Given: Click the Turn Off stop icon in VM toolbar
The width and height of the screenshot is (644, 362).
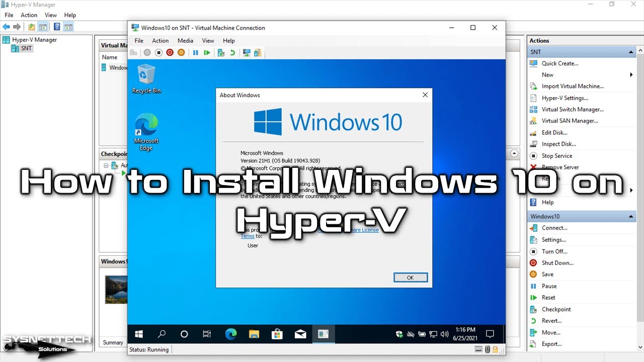Looking at the screenshot, I should coord(158,52).
